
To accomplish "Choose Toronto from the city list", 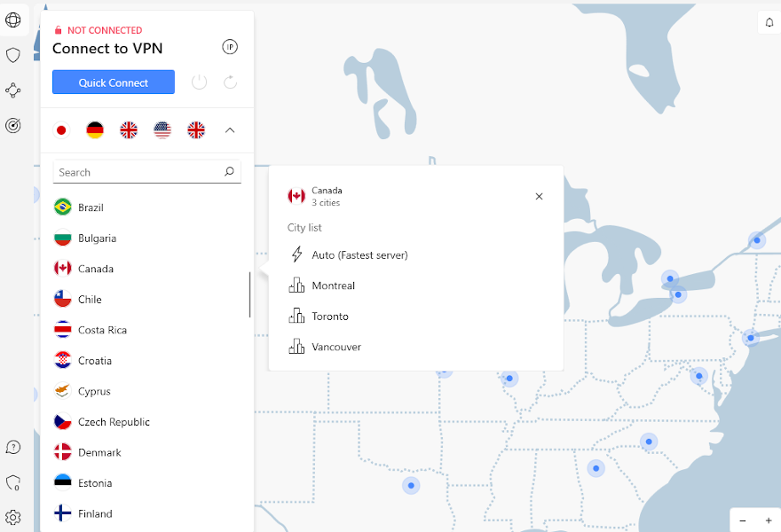I will click(x=330, y=317).
